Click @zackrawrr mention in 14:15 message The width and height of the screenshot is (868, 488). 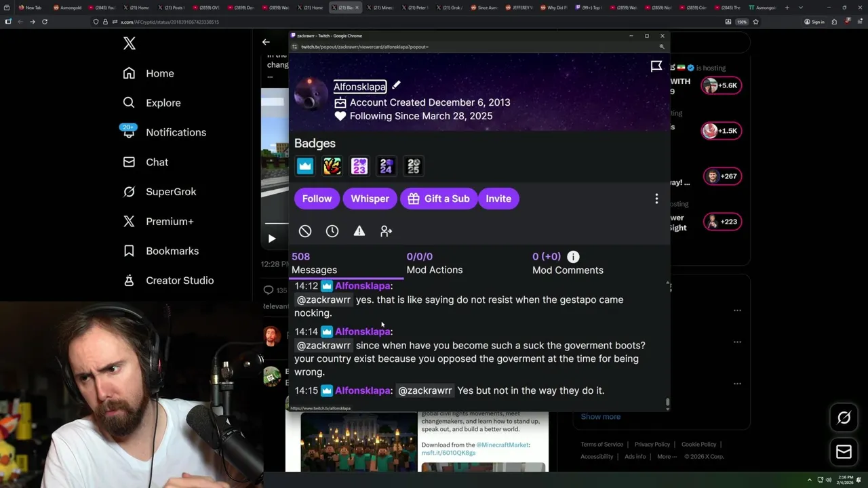pyautogui.click(x=425, y=390)
